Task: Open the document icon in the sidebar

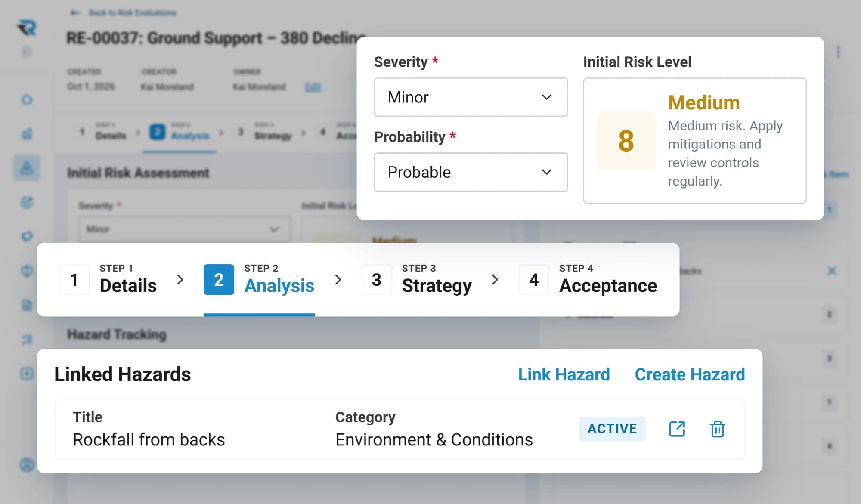Action: (27, 305)
